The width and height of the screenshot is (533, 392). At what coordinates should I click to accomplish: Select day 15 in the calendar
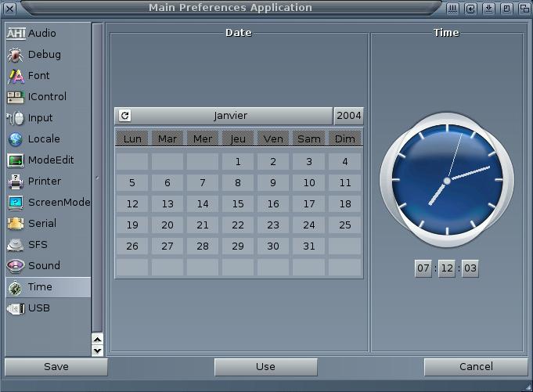238,203
